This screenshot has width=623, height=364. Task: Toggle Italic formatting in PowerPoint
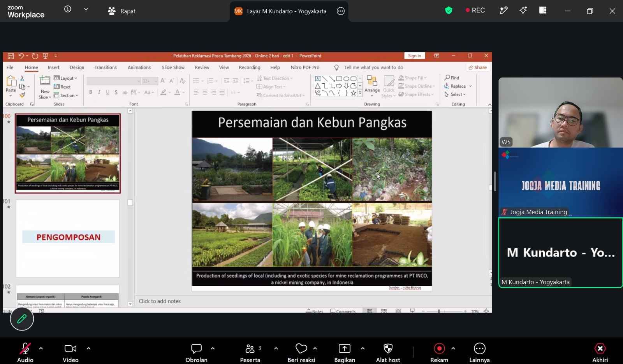point(99,92)
